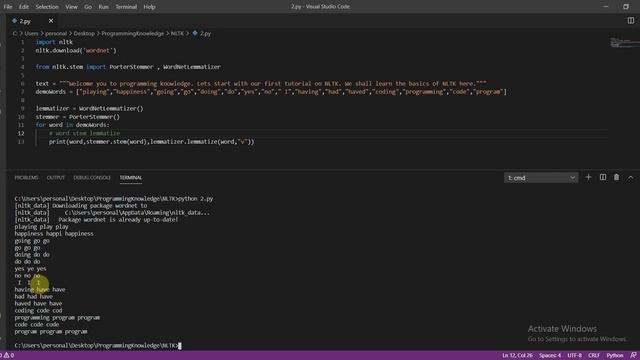Screen dimensions: 640x360
Task: Click the errors and warnings status indicator
Action: pyautogui.click(x=7, y=356)
